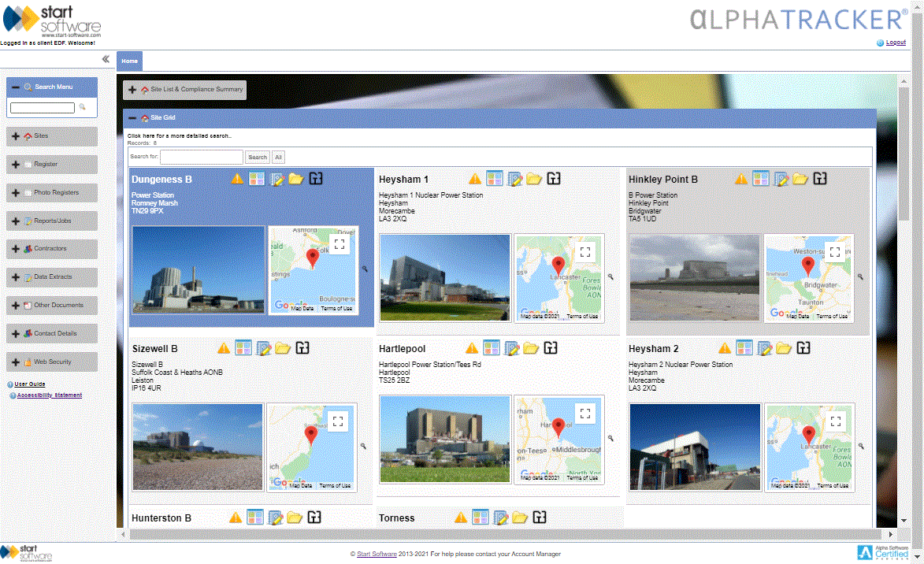
Task: Select the Home tab
Action: click(x=129, y=61)
